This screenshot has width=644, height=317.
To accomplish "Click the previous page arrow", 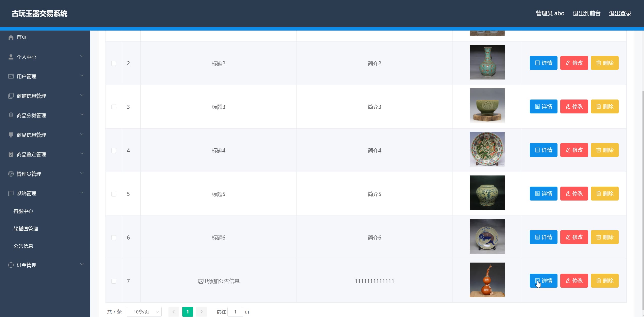I will [174, 312].
